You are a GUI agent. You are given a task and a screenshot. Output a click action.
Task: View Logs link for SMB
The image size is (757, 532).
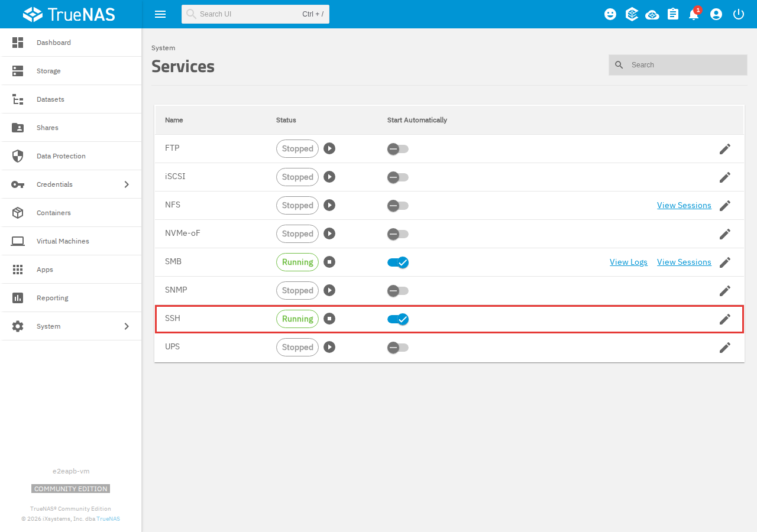629,262
